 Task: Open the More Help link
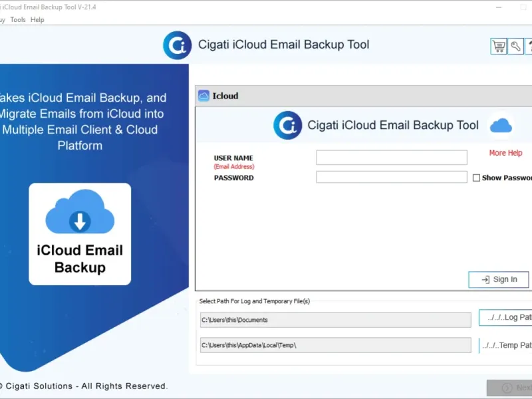[505, 153]
